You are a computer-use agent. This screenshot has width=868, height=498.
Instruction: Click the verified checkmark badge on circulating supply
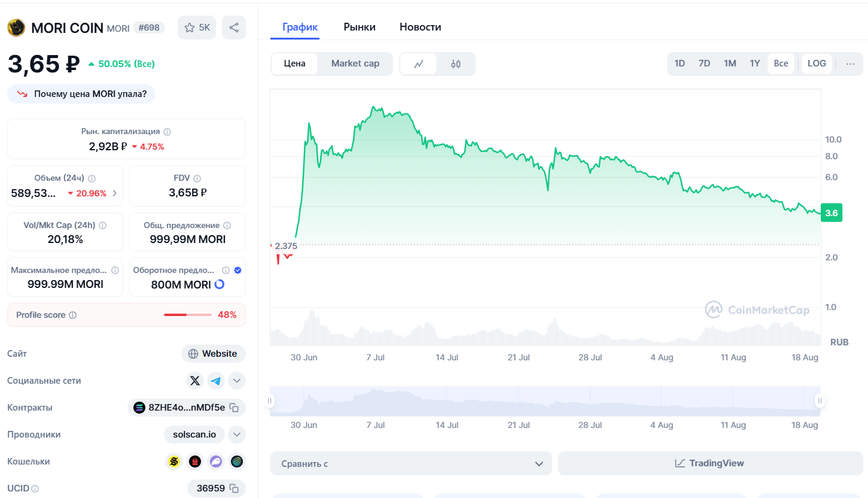pyautogui.click(x=238, y=271)
